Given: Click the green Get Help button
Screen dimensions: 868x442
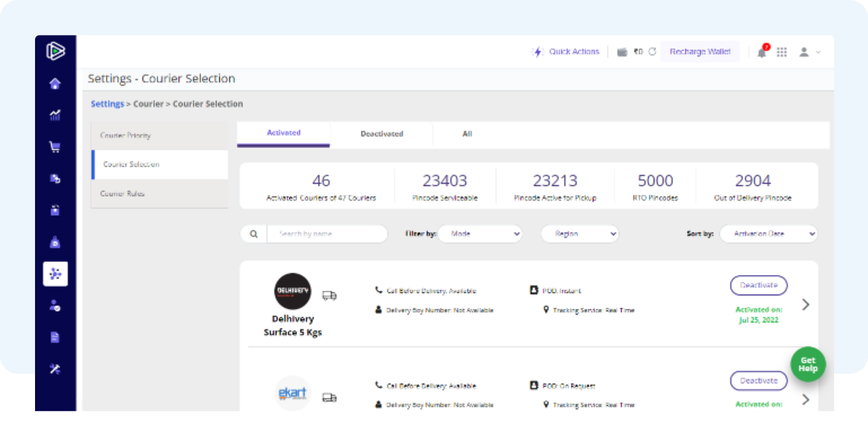Looking at the screenshot, I should pyautogui.click(x=808, y=365).
